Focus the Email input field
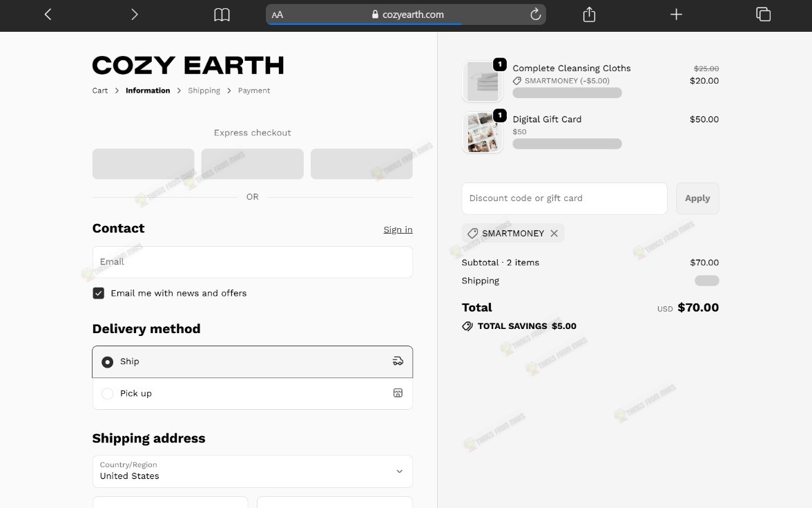The image size is (812, 508). (252, 262)
